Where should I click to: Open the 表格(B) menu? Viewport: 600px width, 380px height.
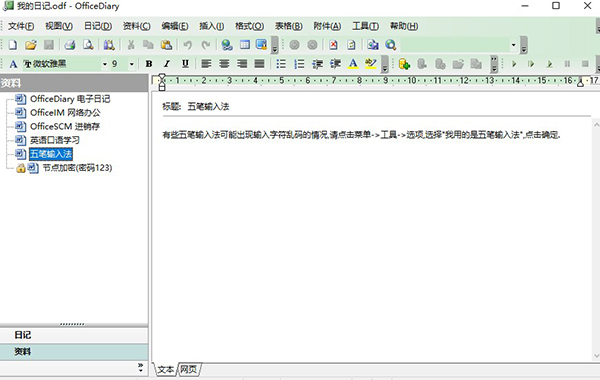click(x=289, y=26)
